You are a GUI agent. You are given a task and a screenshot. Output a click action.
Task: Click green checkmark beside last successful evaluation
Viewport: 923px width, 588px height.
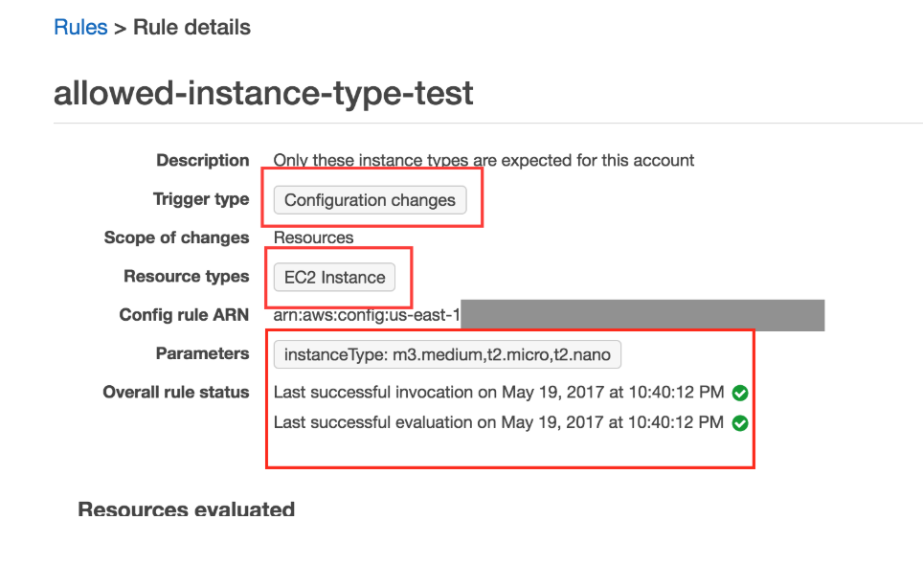740,423
